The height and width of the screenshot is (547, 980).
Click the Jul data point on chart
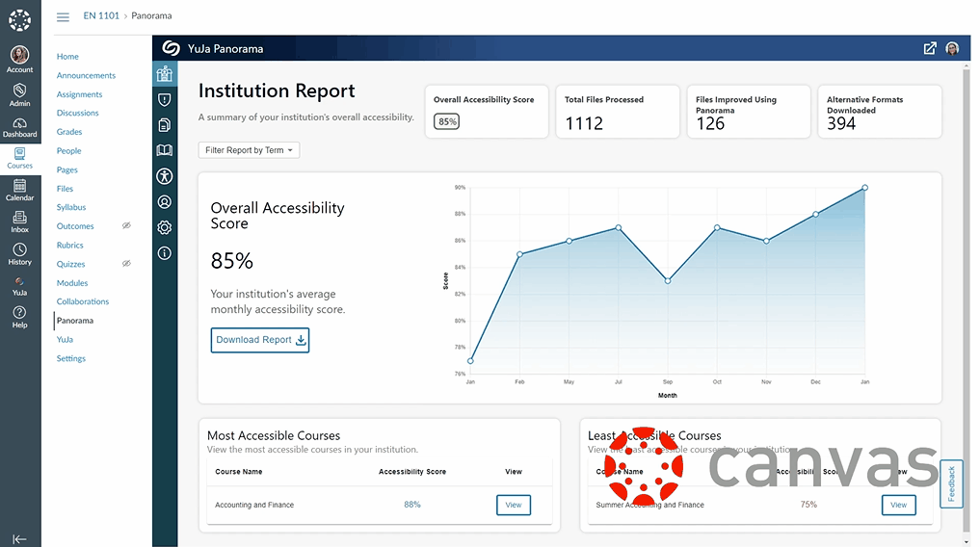pyautogui.click(x=618, y=227)
